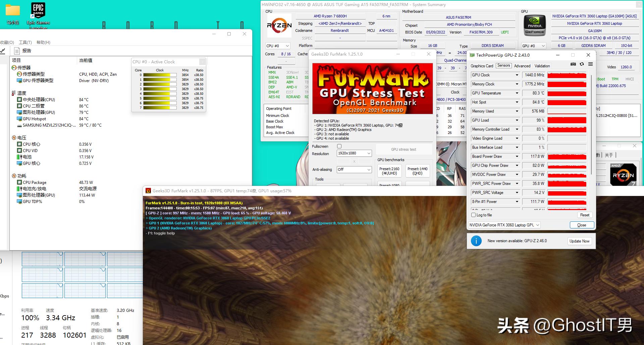Image resolution: width=644 pixels, height=345 pixels.
Task: Switch to the Graphics Card tab
Action: point(482,66)
